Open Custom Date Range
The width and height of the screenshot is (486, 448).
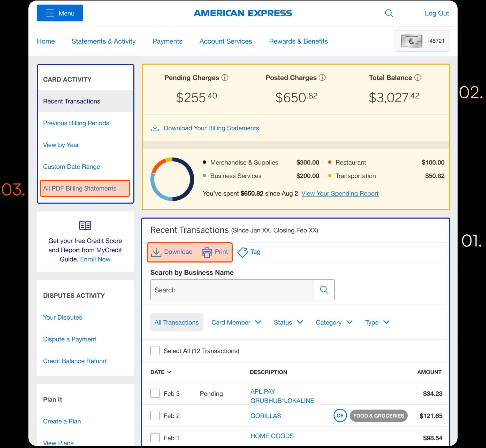pos(71,167)
